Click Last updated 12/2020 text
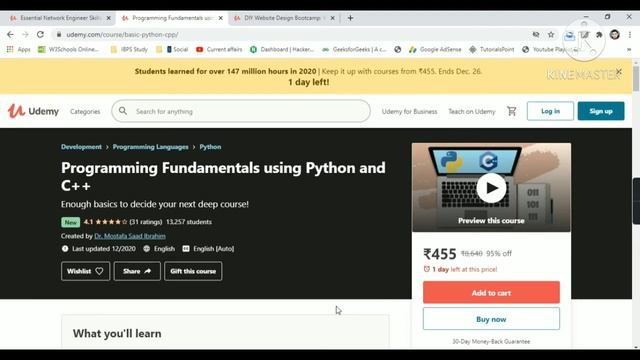The height and width of the screenshot is (360, 640). click(x=104, y=249)
